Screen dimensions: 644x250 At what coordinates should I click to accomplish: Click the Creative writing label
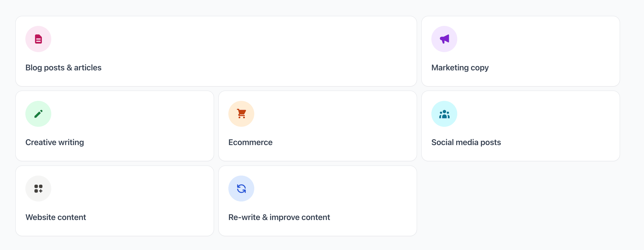tap(55, 142)
